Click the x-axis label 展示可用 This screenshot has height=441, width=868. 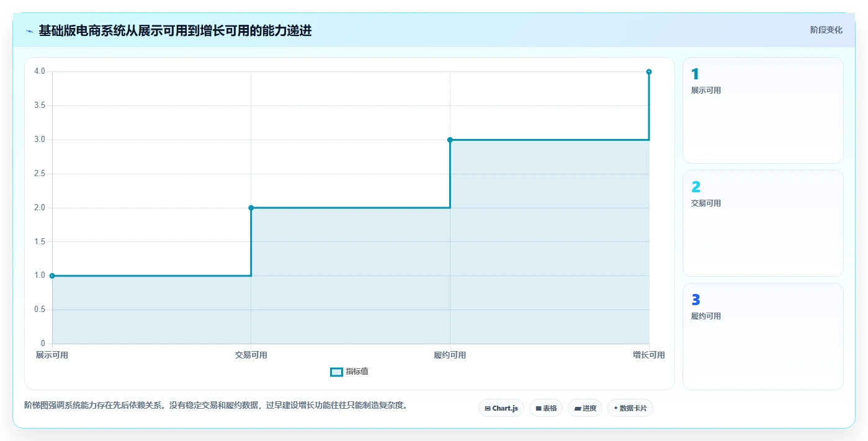click(x=52, y=355)
